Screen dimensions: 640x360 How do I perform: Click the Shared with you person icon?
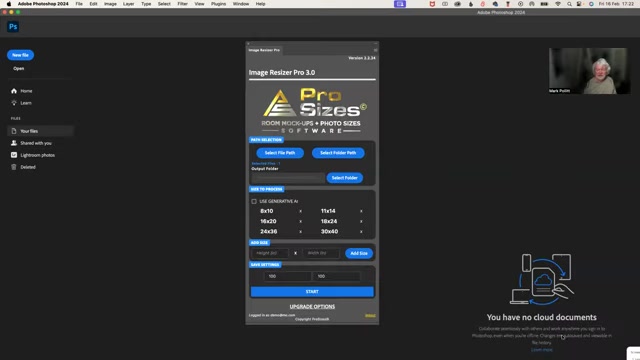(14, 143)
